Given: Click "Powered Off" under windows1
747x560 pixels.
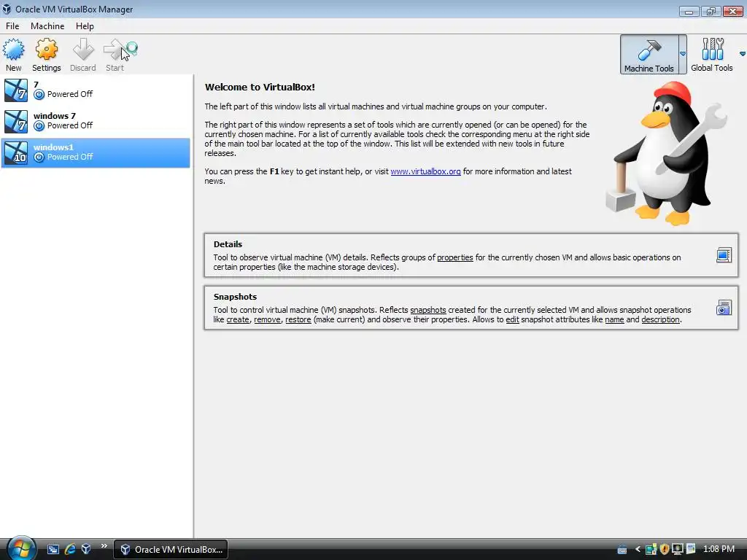Looking at the screenshot, I should point(70,157).
